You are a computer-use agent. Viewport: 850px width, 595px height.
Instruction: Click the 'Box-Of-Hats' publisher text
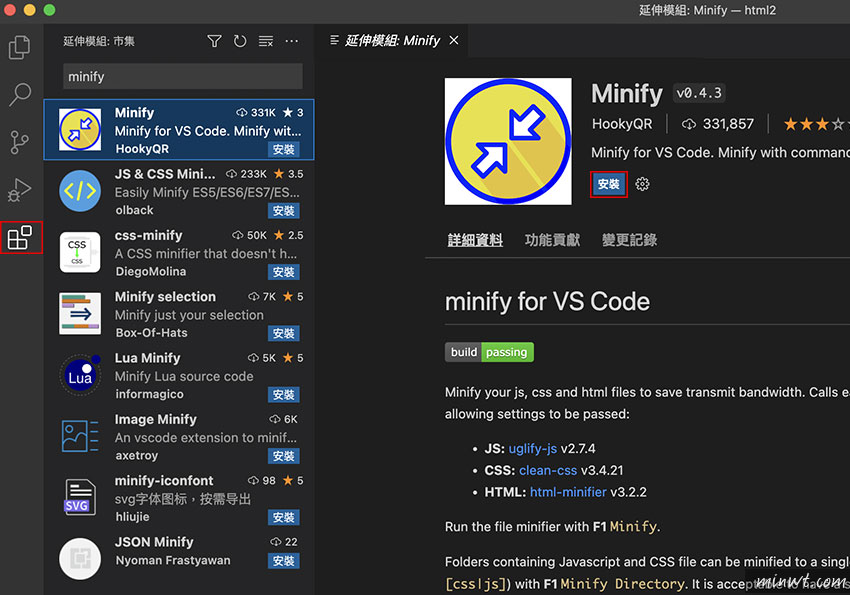(x=151, y=333)
